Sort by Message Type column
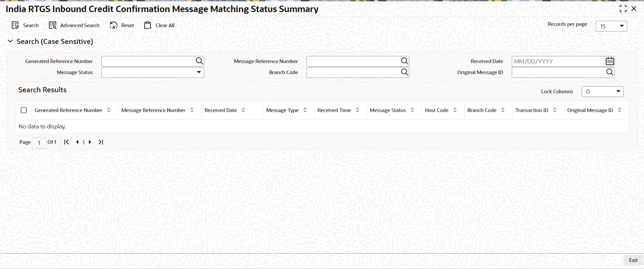The height and width of the screenshot is (269, 644). 305,110
